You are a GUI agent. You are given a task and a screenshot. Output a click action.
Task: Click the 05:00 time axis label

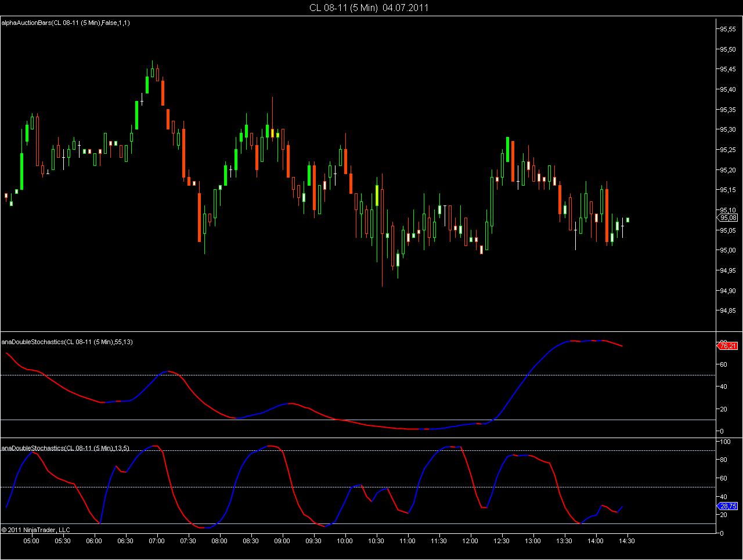31,541
